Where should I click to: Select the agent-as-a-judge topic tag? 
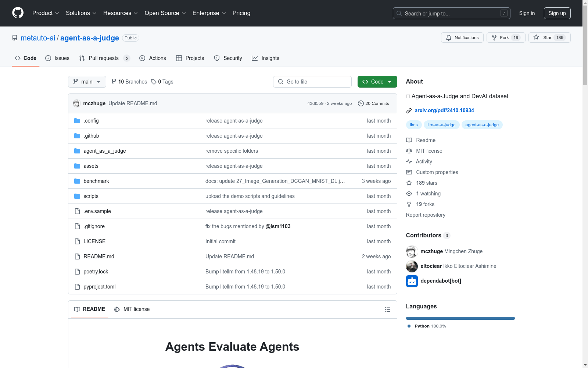482,125
